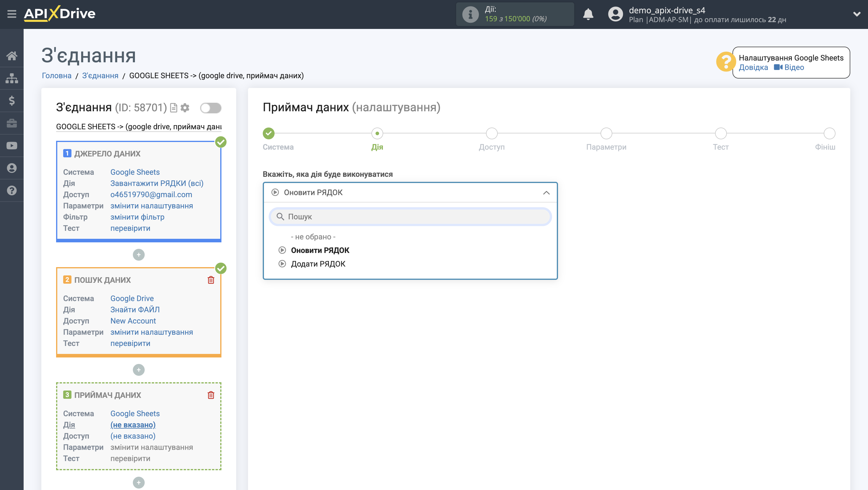
Task: Open o46519790@gmail.com access link
Action: click(x=151, y=195)
